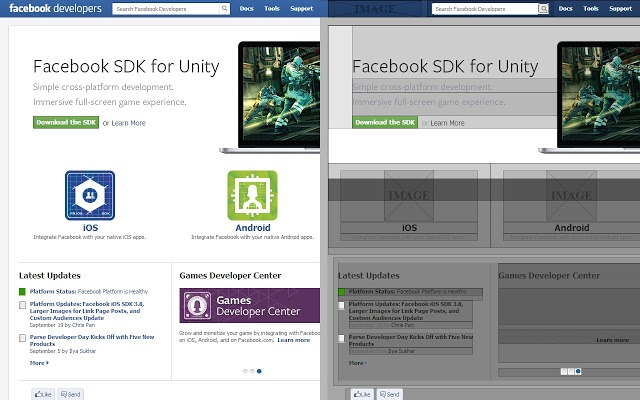Open the Android text link on the original page
640x400 pixels.
pyautogui.click(x=253, y=228)
